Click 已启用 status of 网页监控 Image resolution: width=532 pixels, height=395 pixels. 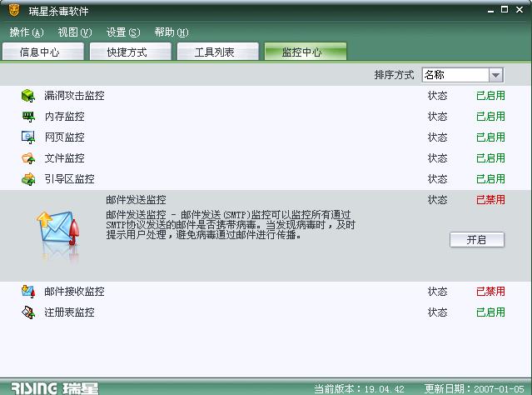point(490,137)
